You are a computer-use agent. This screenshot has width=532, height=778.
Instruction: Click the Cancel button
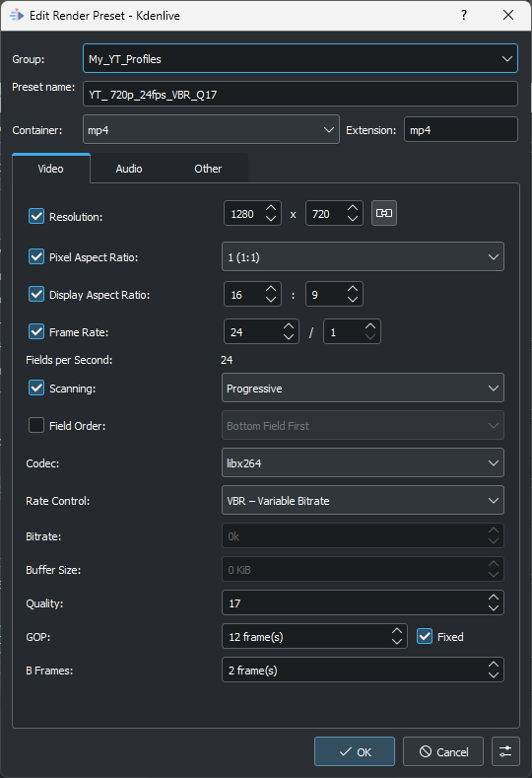pyautogui.click(x=443, y=751)
